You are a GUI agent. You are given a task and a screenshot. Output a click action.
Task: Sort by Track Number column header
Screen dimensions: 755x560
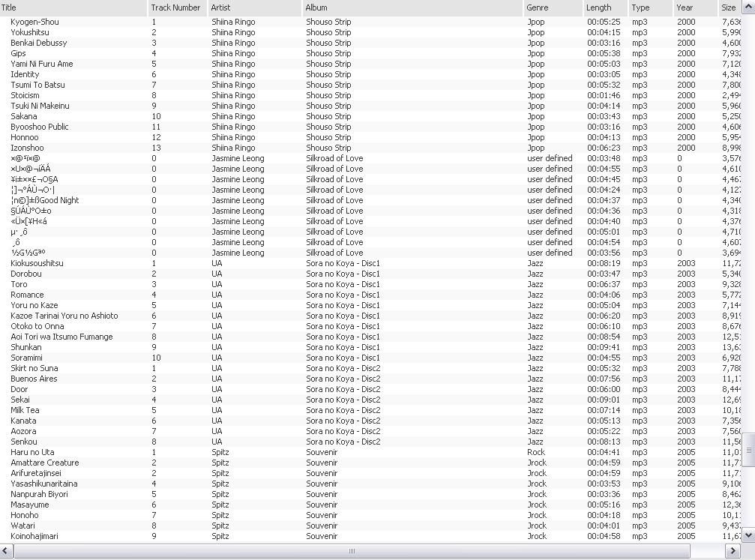click(x=177, y=7)
